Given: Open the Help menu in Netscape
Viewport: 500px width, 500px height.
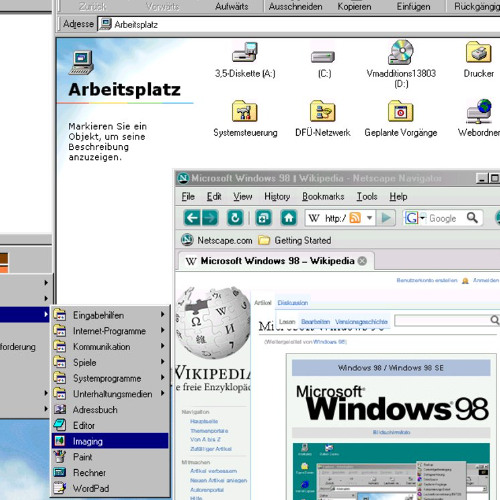Looking at the screenshot, I should click(x=398, y=197).
